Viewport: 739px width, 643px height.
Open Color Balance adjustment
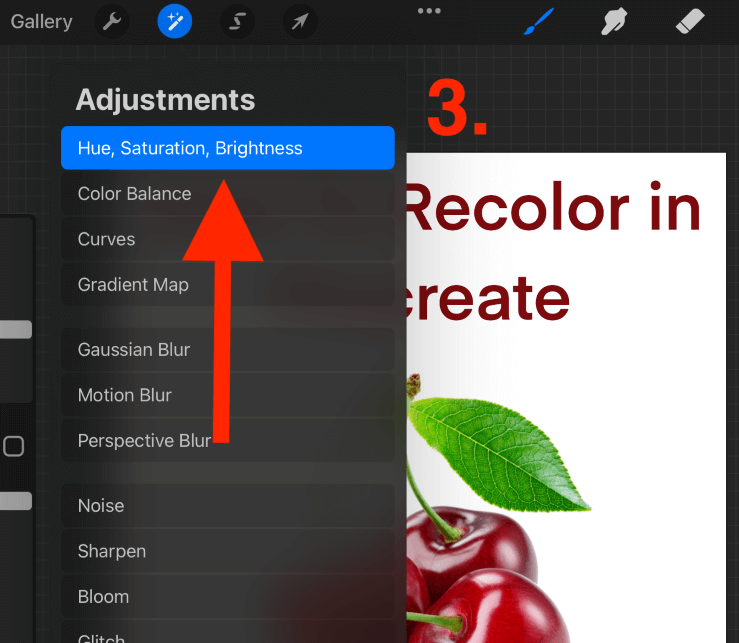coord(228,194)
